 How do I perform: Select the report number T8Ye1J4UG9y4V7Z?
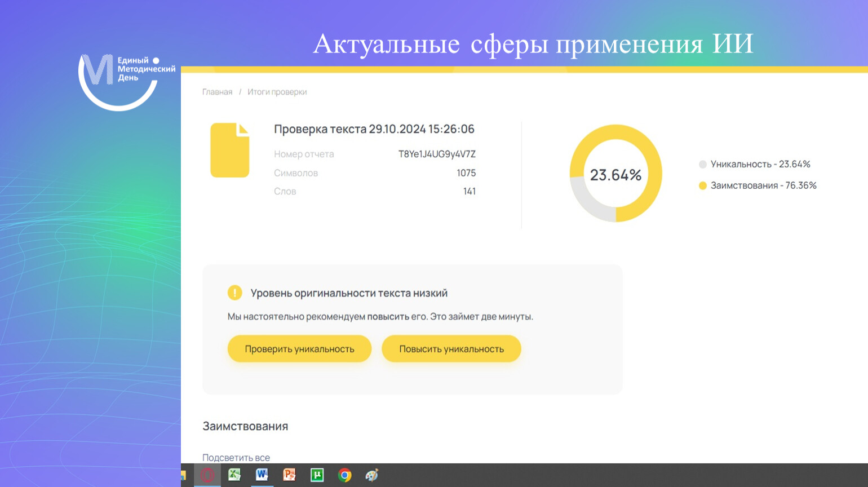[x=437, y=154]
